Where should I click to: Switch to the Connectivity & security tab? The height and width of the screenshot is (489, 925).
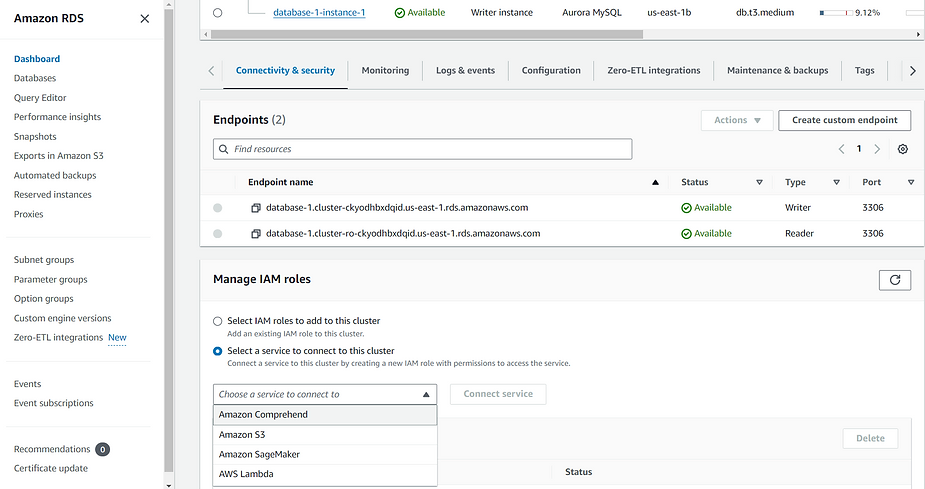pos(286,70)
